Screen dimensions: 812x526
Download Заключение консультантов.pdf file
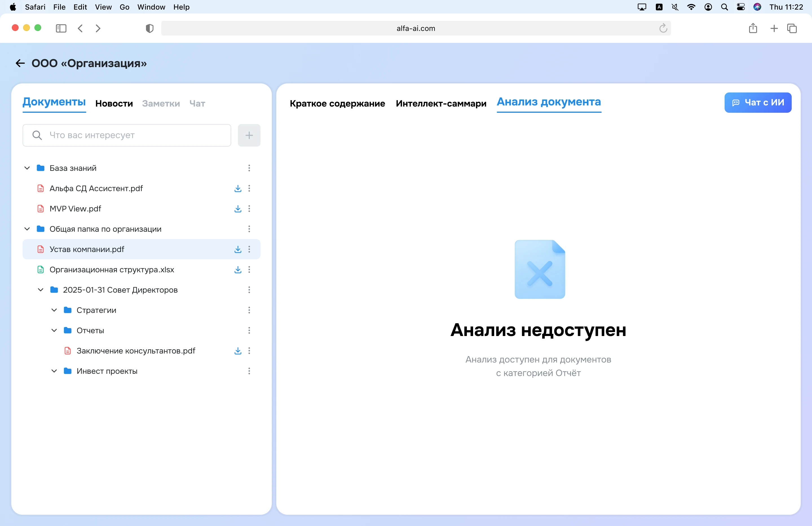(238, 351)
